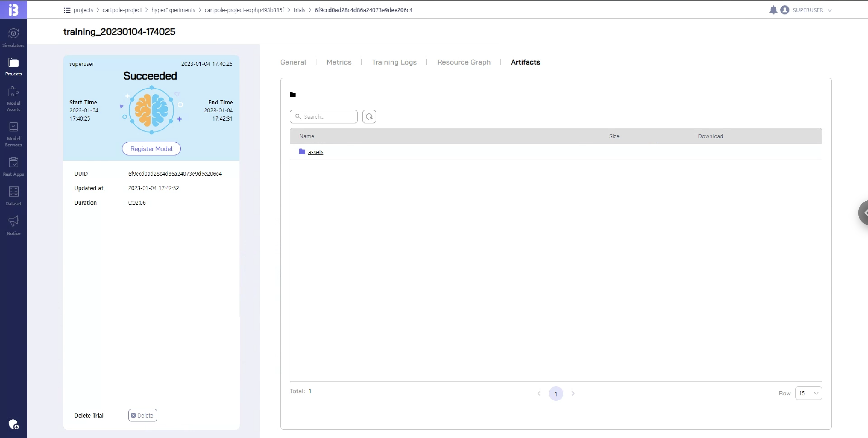
Task: Refresh the artifacts file list
Action: [369, 116]
